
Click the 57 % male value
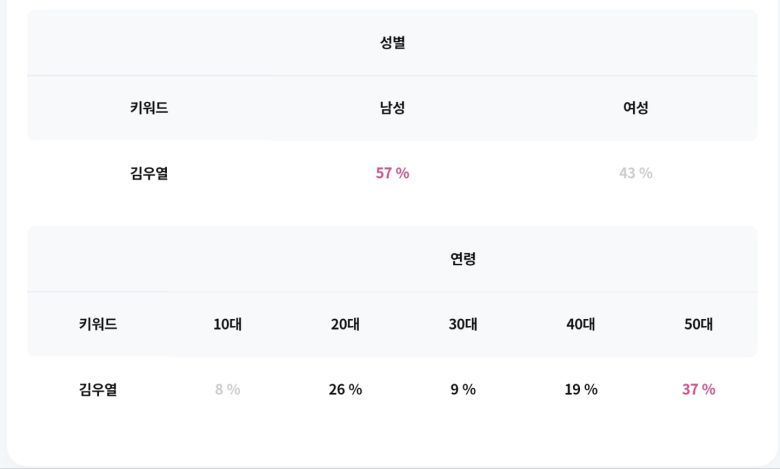(x=392, y=173)
